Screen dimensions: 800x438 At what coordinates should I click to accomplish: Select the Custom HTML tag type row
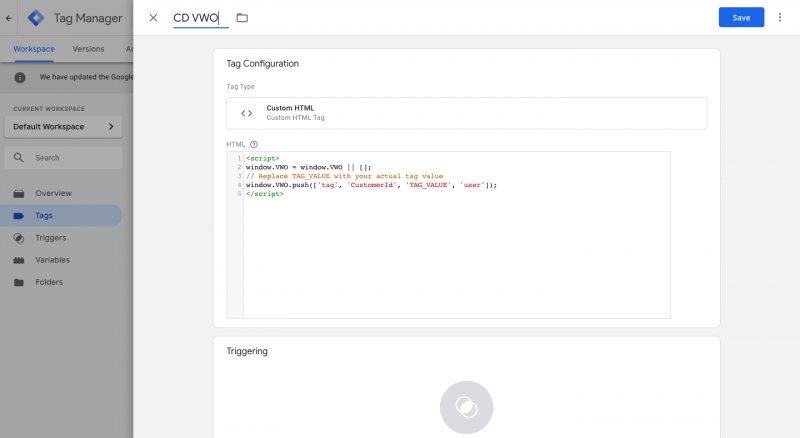466,113
